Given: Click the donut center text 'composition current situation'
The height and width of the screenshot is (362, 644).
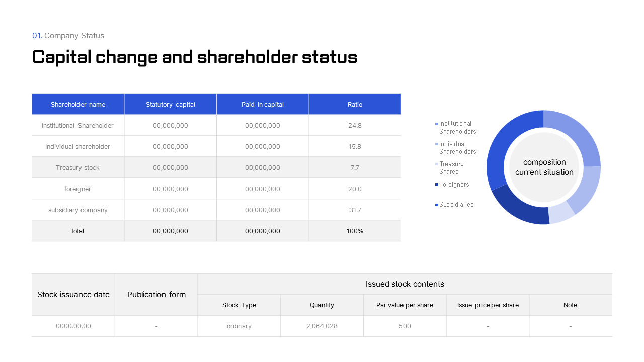Looking at the screenshot, I should (x=544, y=167).
